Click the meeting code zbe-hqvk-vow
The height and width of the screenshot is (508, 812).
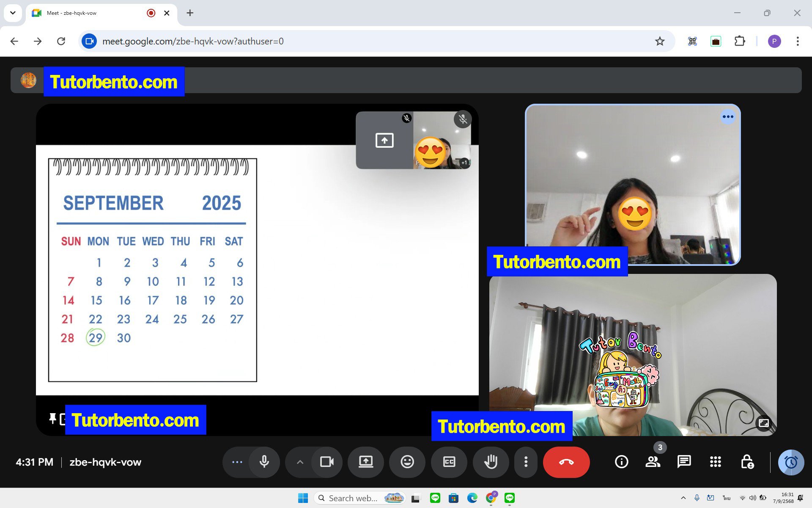[105, 462]
